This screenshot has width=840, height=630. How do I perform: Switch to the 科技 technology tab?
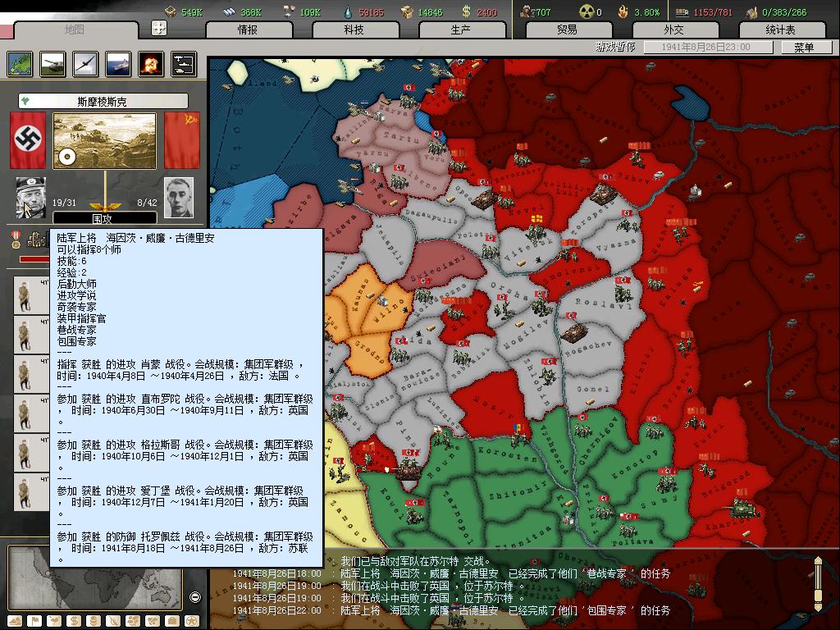pyautogui.click(x=354, y=30)
